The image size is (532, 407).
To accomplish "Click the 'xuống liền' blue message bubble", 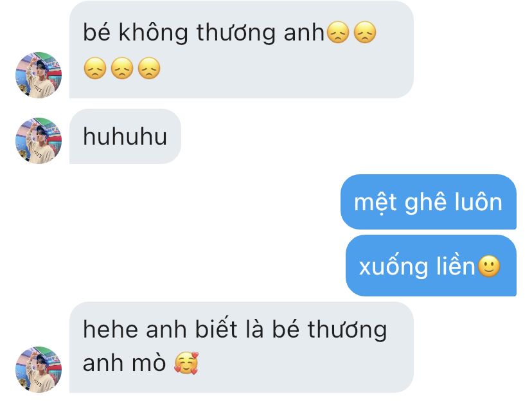I will click(431, 266).
